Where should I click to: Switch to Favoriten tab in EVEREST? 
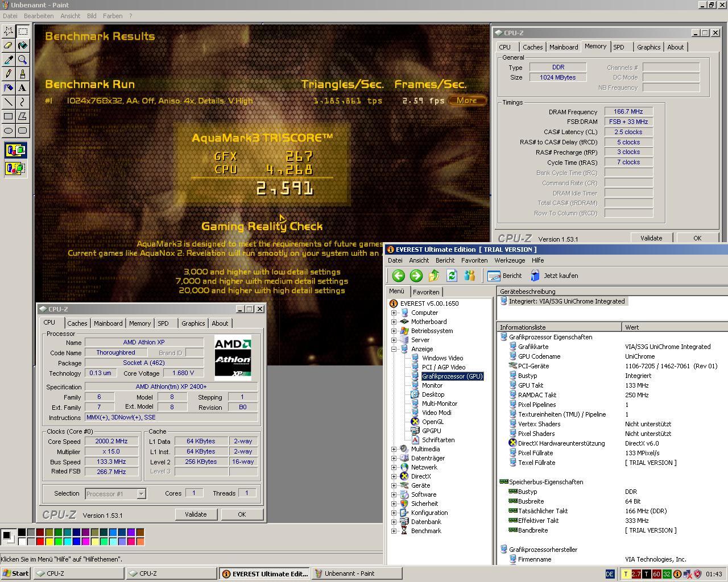pyautogui.click(x=426, y=292)
